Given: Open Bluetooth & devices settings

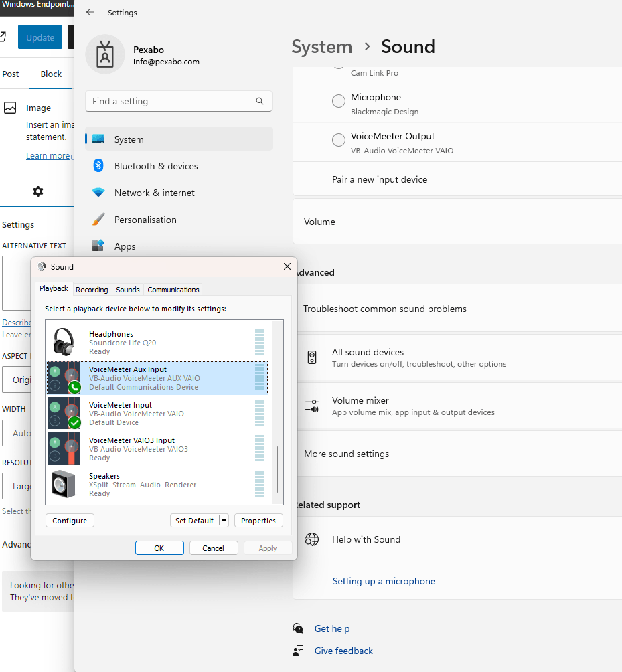Looking at the screenshot, I should pos(179,166).
